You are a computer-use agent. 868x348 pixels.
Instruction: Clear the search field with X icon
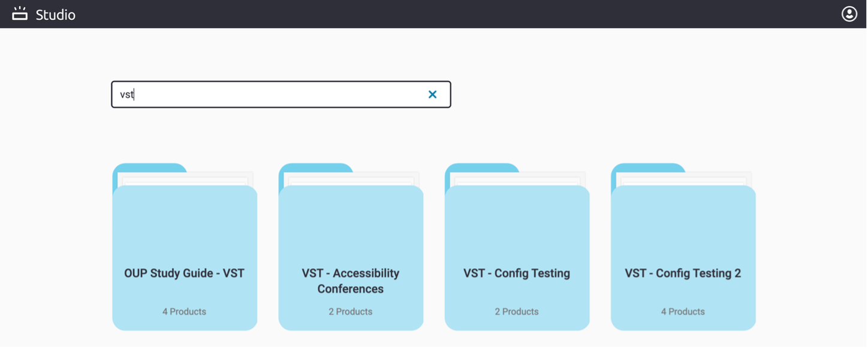pyautogui.click(x=432, y=94)
